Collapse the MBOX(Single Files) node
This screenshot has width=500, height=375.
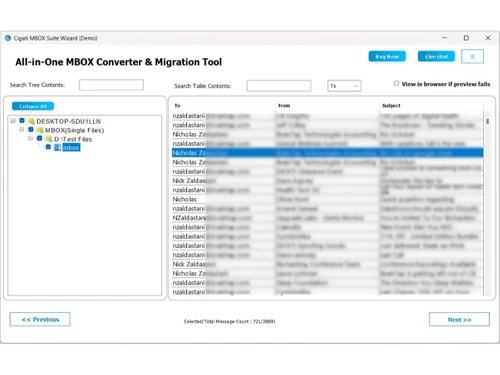click(x=22, y=129)
